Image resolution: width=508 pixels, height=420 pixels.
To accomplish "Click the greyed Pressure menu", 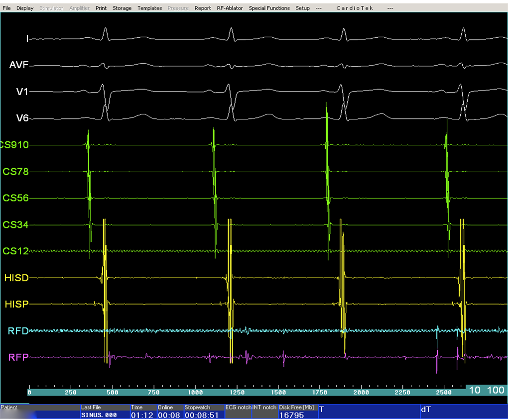I will point(178,8).
